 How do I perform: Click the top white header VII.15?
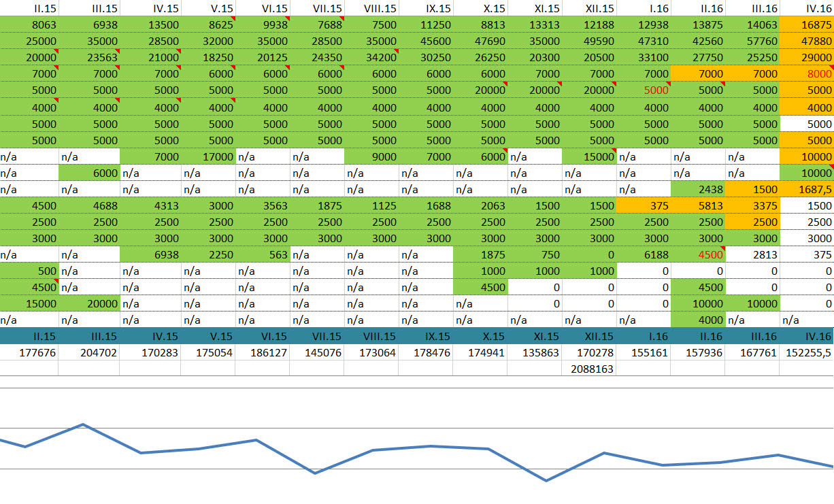pyautogui.click(x=317, y=9)
